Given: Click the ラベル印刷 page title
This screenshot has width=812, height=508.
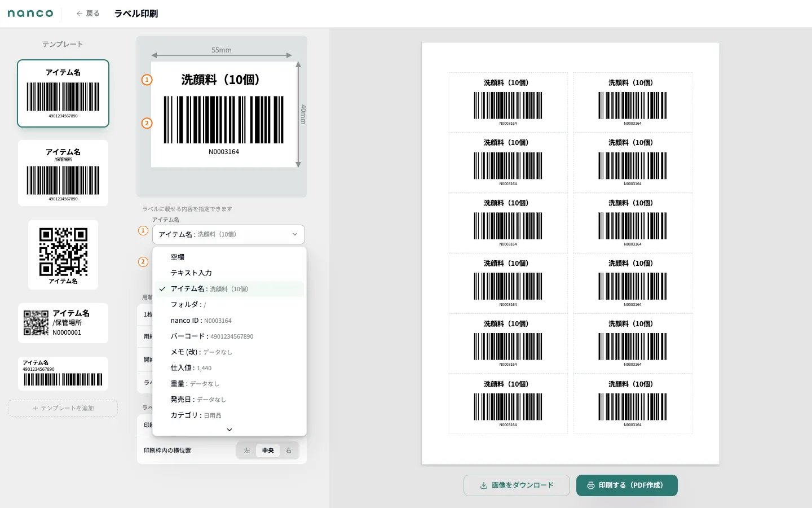Looking at the screenshot, I should (136, 14).
